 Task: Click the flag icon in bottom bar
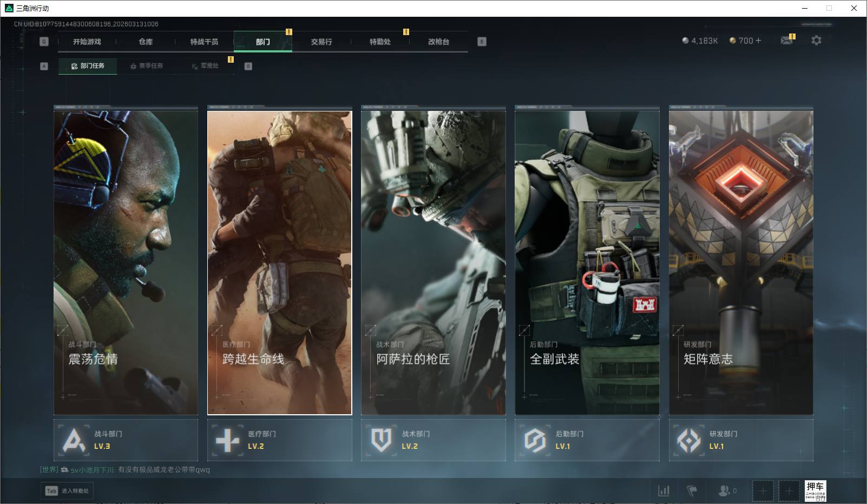pos(692,490)
